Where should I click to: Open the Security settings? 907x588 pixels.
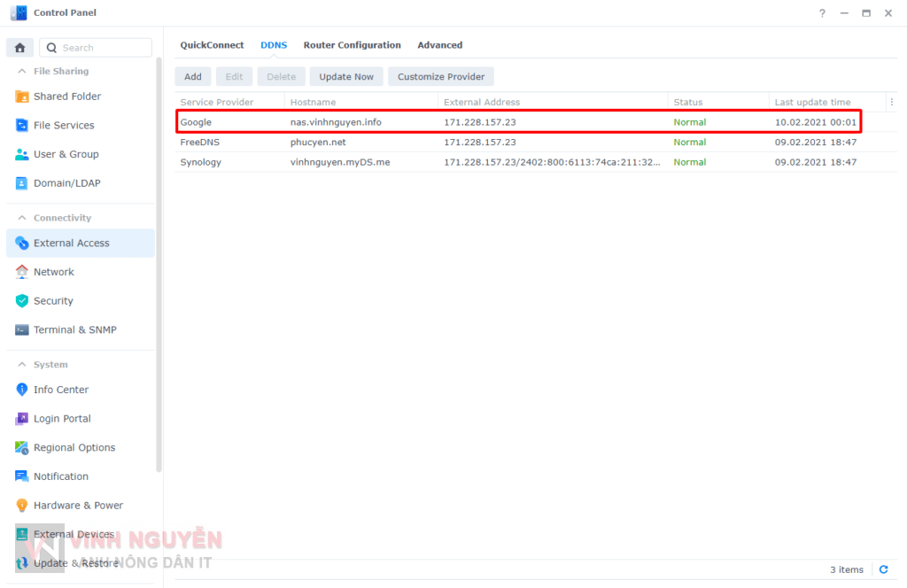(53, 301)
